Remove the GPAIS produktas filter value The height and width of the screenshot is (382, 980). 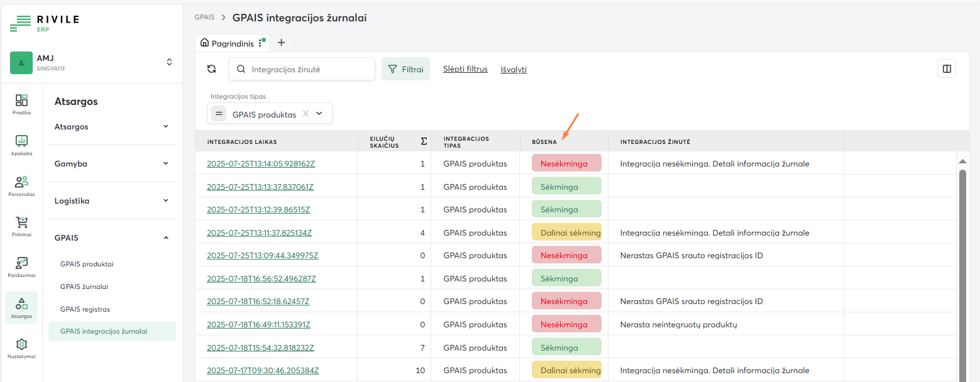(x=306, y=114)
